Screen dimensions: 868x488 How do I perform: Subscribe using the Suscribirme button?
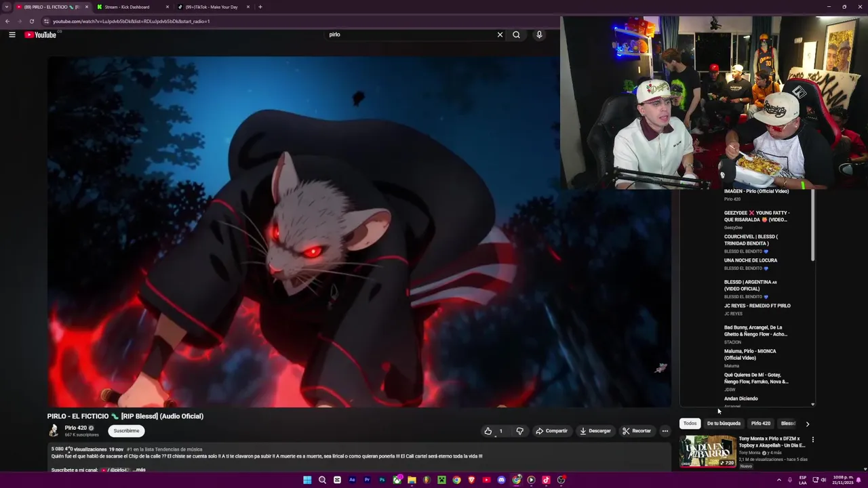(126, 431)
